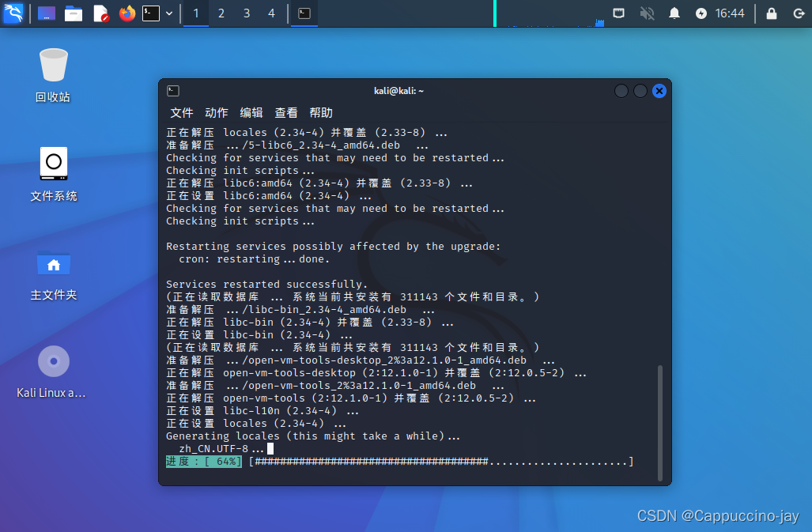
Task: Launch Firefox from the top panel
Action: [x=127, y=13]
